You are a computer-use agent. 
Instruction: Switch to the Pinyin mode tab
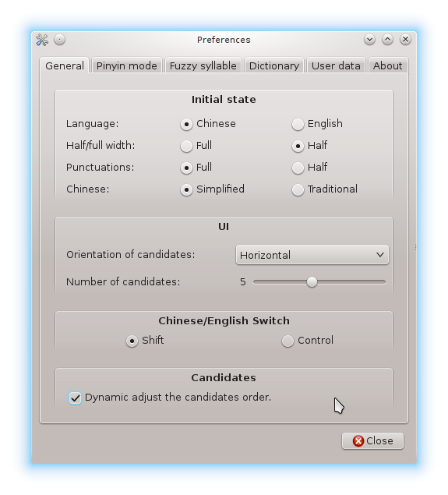[x=127, y=65]
